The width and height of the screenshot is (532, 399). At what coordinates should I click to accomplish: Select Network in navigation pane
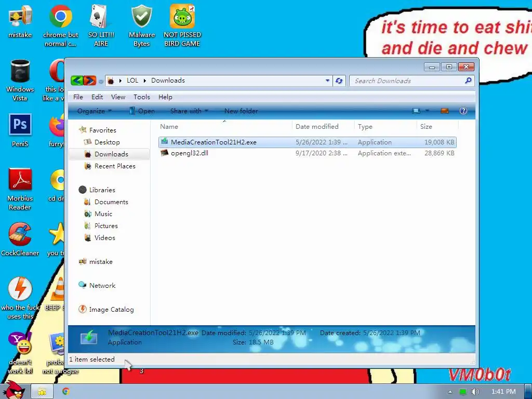pos(102,286)
